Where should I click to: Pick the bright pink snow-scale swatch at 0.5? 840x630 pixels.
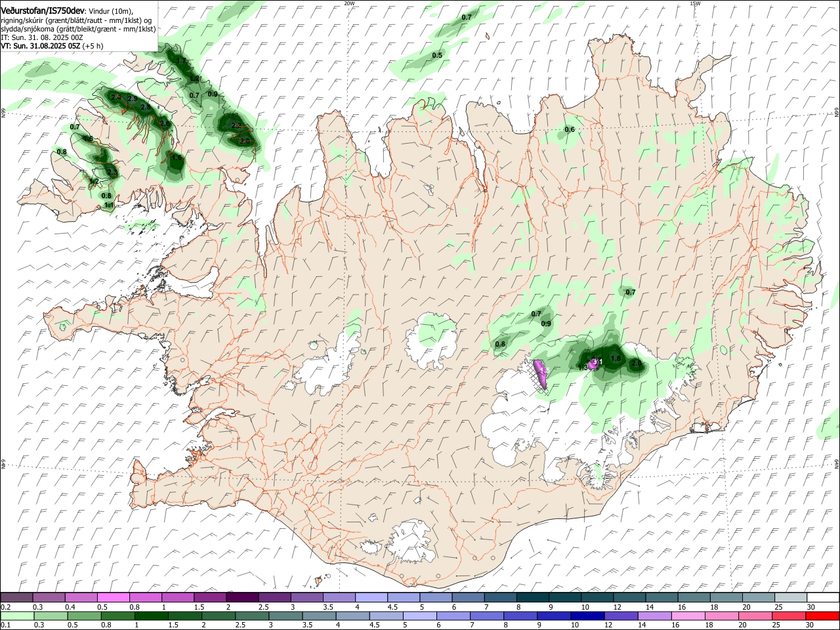coord(114,597)
